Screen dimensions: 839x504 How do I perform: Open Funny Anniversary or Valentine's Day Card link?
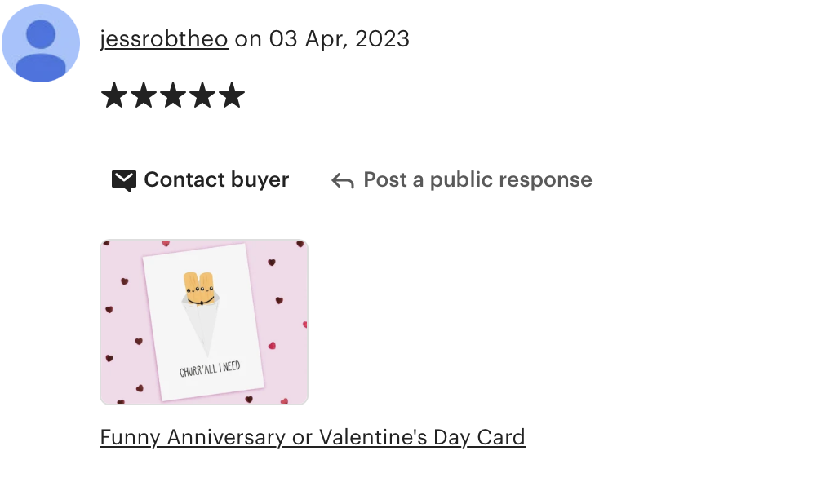pyautogui.click(x=313, y=437)
